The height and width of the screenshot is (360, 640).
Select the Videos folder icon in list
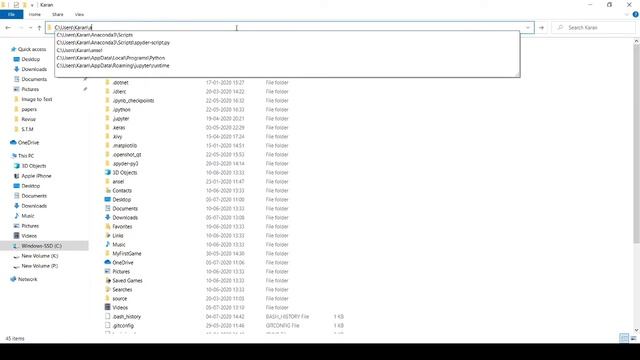coord(108,307)
